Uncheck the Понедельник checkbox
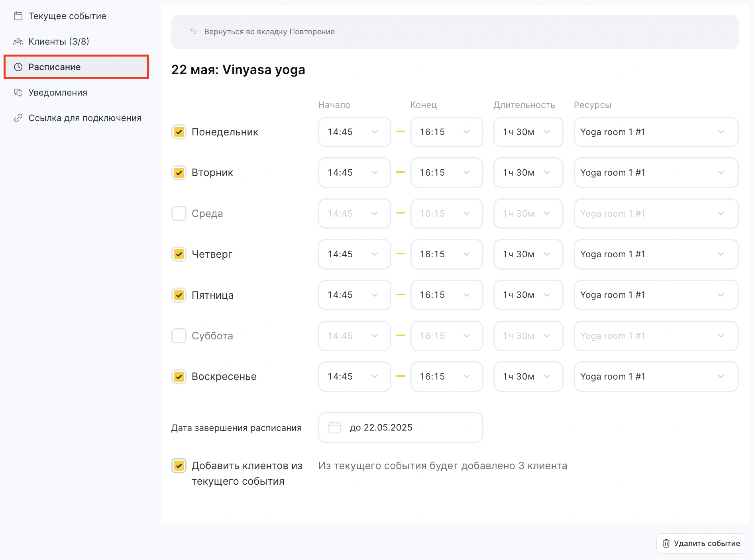 [179, 132]
